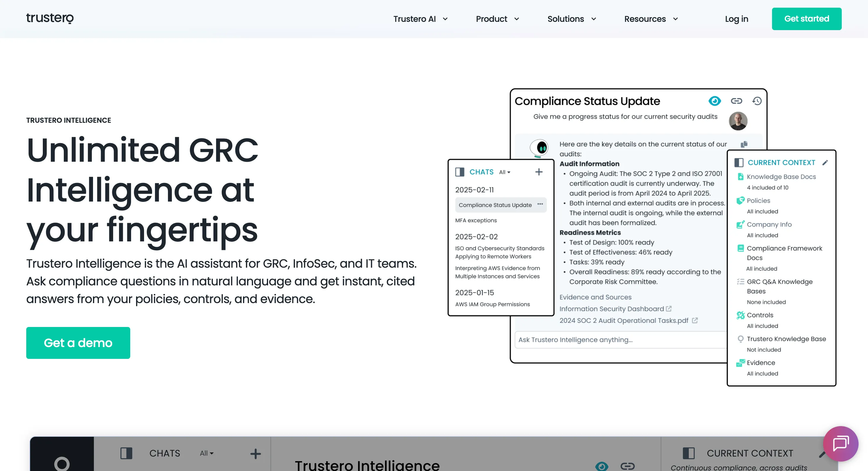Click the plus icon in CHATS panel
The image size is (868, 471).
(x=539, y=172)
